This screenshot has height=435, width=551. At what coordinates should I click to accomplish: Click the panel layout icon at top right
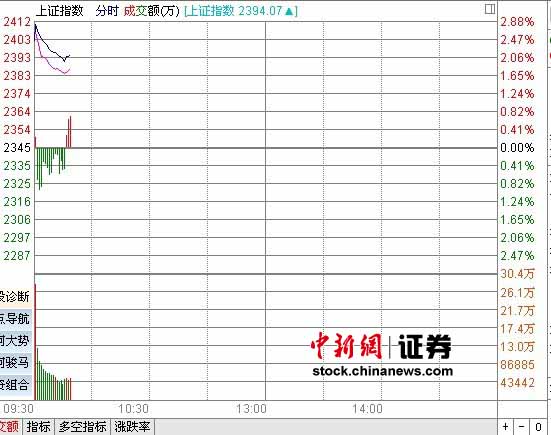490,9
